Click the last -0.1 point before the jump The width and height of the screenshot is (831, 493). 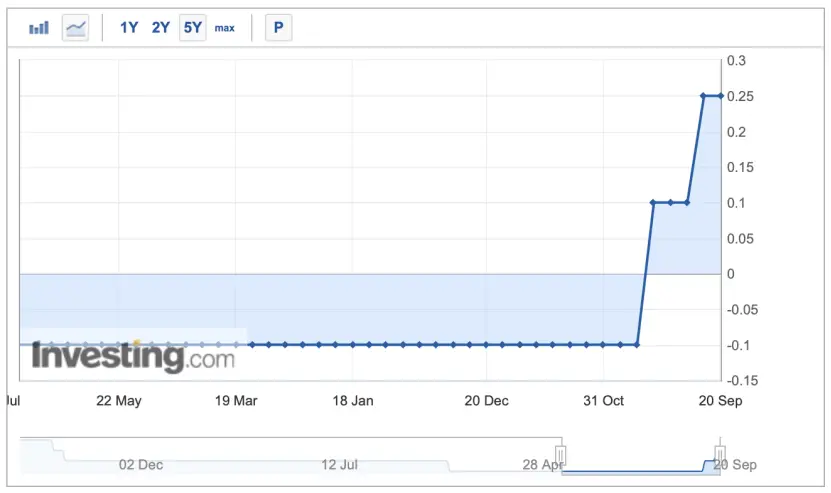coord(637,345)
